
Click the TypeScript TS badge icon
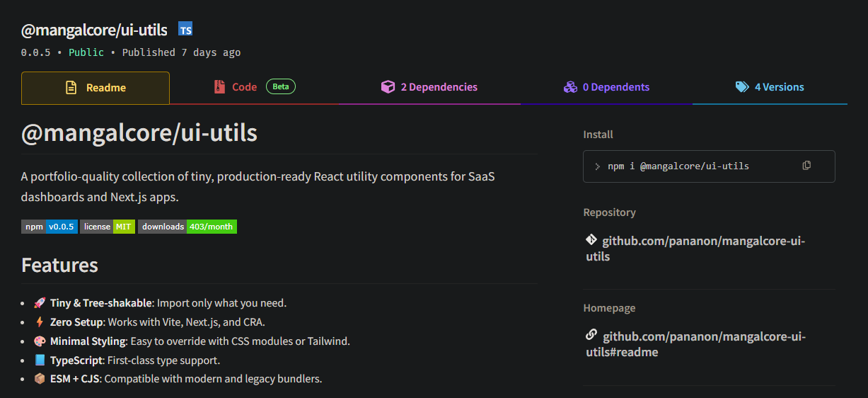[185, 29]
